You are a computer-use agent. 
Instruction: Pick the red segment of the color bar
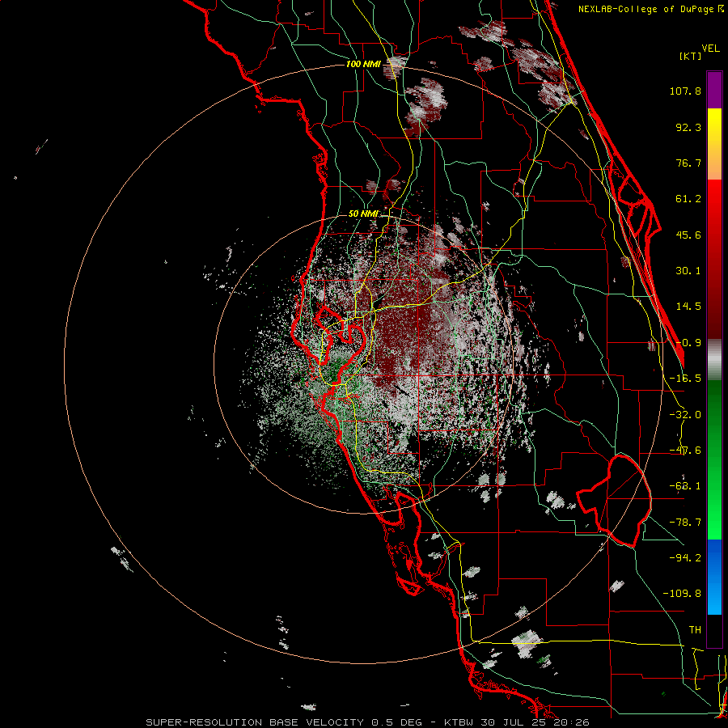point(714,259)
